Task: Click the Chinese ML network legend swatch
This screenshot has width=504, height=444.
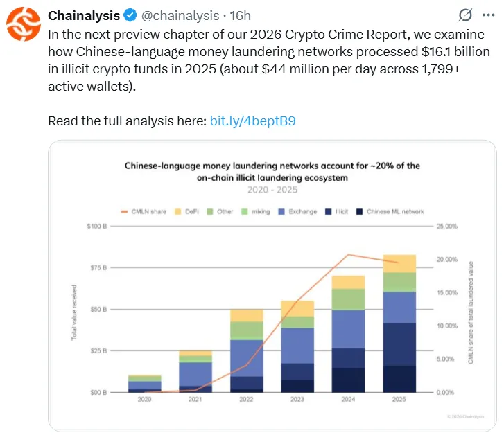Action: pos(360,211)
